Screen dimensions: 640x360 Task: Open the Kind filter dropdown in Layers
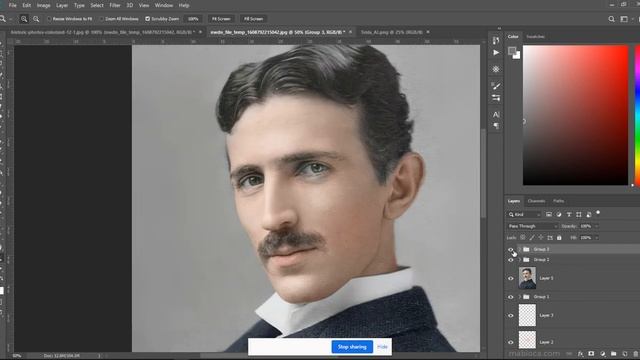(524, 214)
